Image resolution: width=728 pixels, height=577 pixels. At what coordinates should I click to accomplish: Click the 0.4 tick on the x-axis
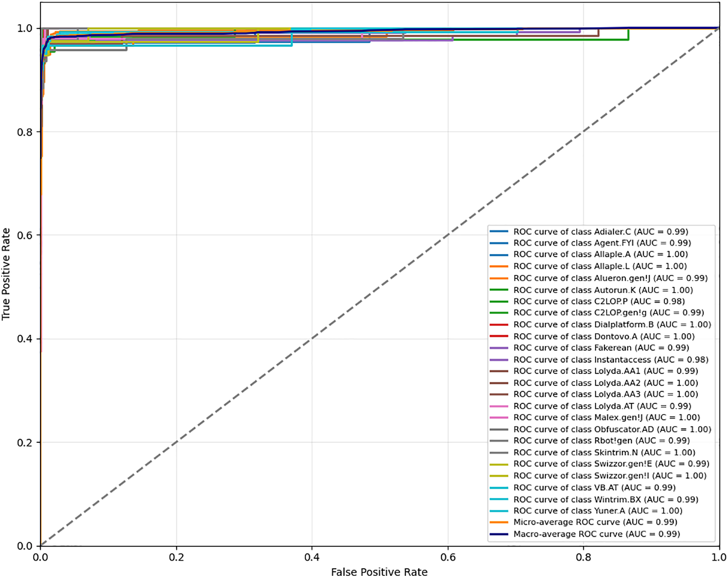pyautogui.click(x=312, y=557)
